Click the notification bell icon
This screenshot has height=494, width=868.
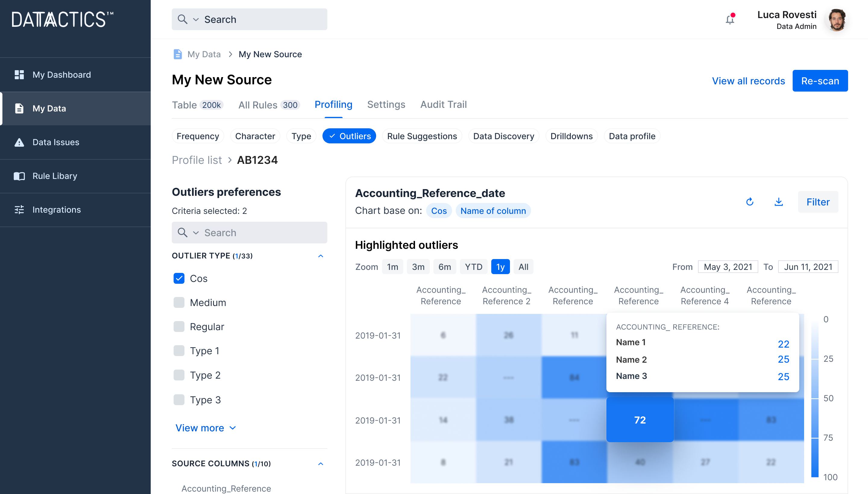tap(730, 19)
